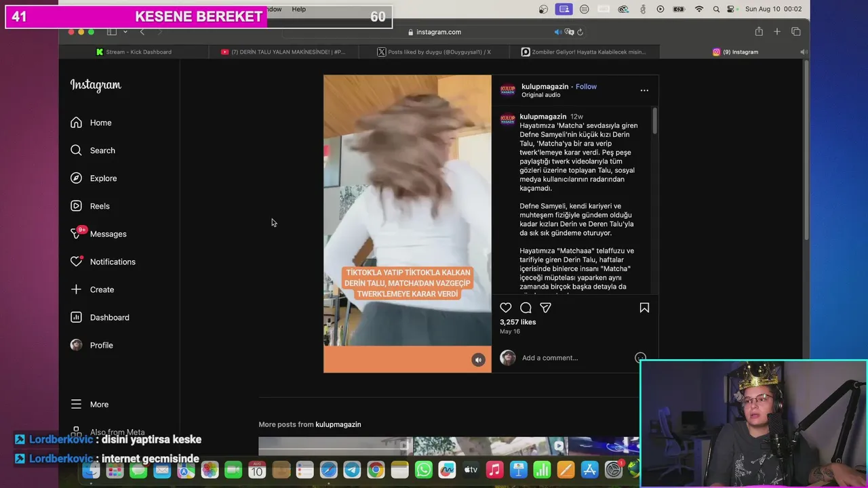Click the page's vertical scrollbar

806,149
